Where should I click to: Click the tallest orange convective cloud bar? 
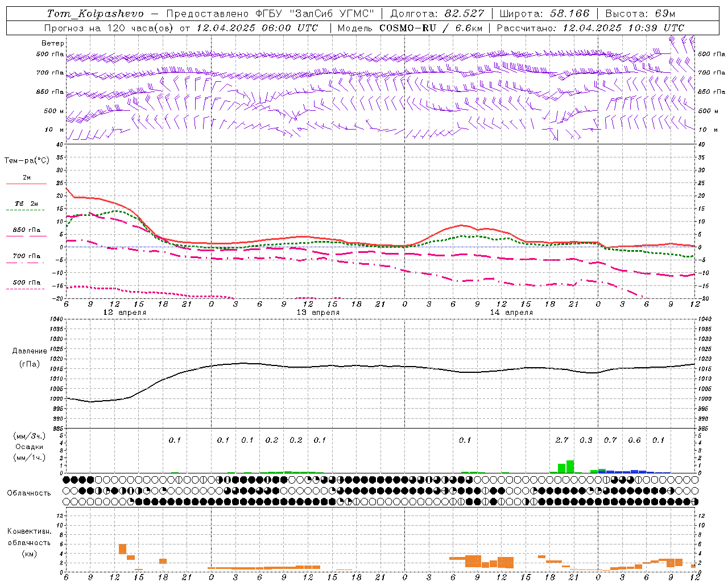(x=122, y=549)
